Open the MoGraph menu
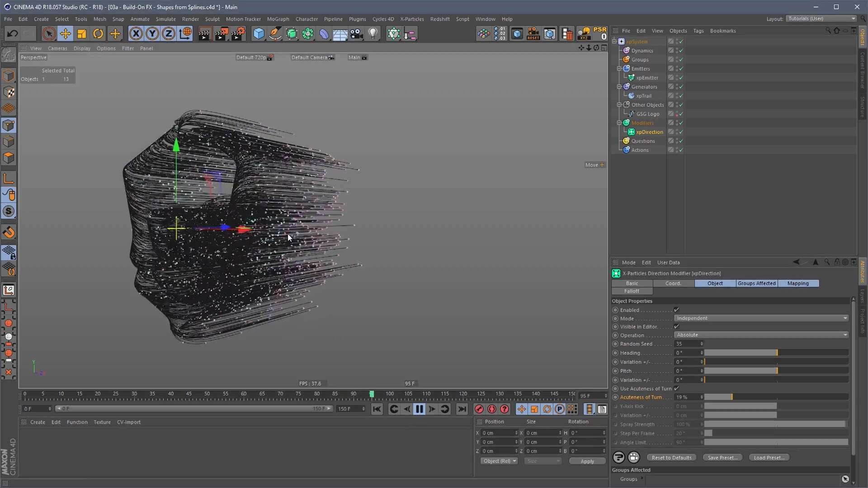This screenshot has height=488, width=868. (x=278, y=19)
